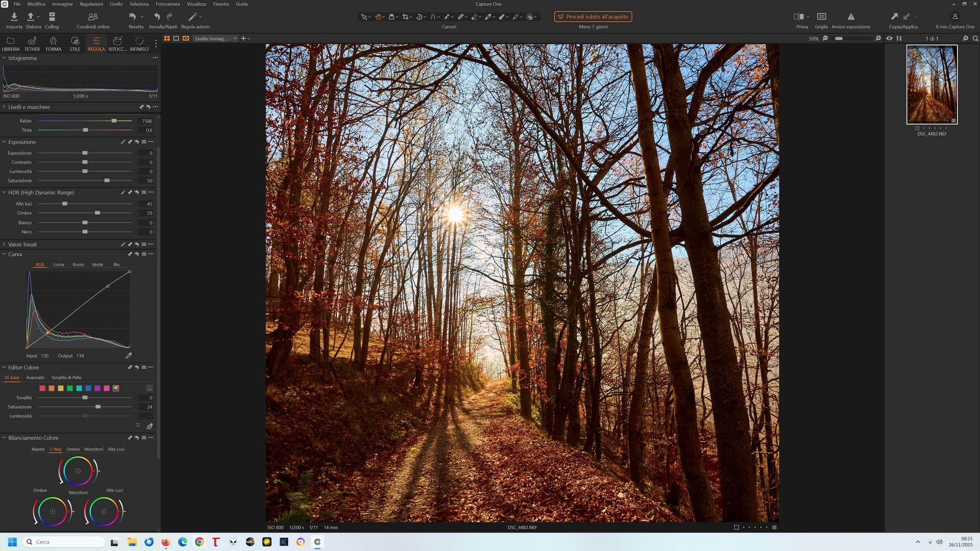Open the Livello immag. dropdown
This screenshot has height=551, width=980.
[215, 38]
